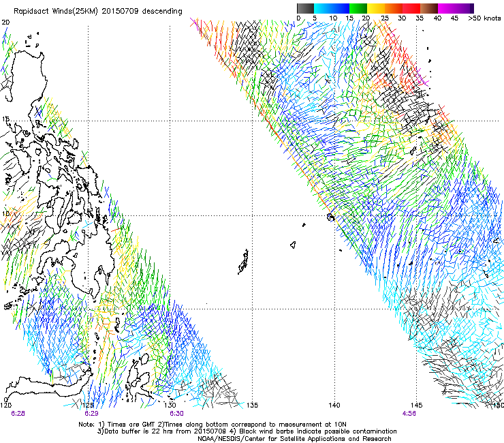Select the orange 25-30 knots legend segment

point(394,8)
